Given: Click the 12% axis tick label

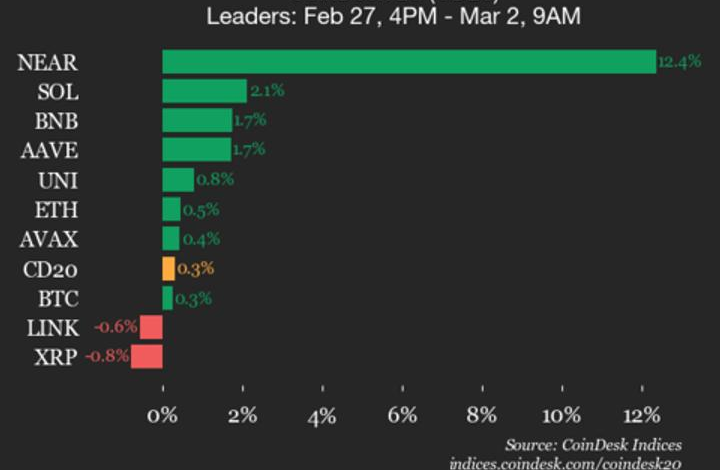Looking at the screenshot, I should coord(641,416).
